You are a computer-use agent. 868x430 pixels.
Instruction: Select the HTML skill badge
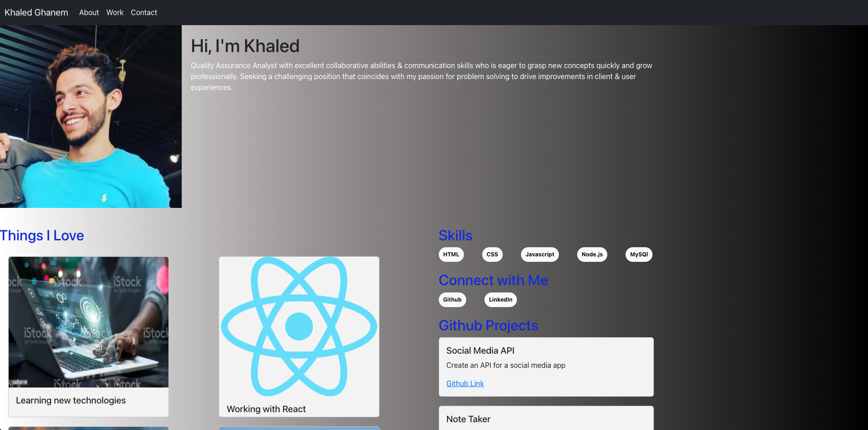pyautogui.click(x=451, y=255)
